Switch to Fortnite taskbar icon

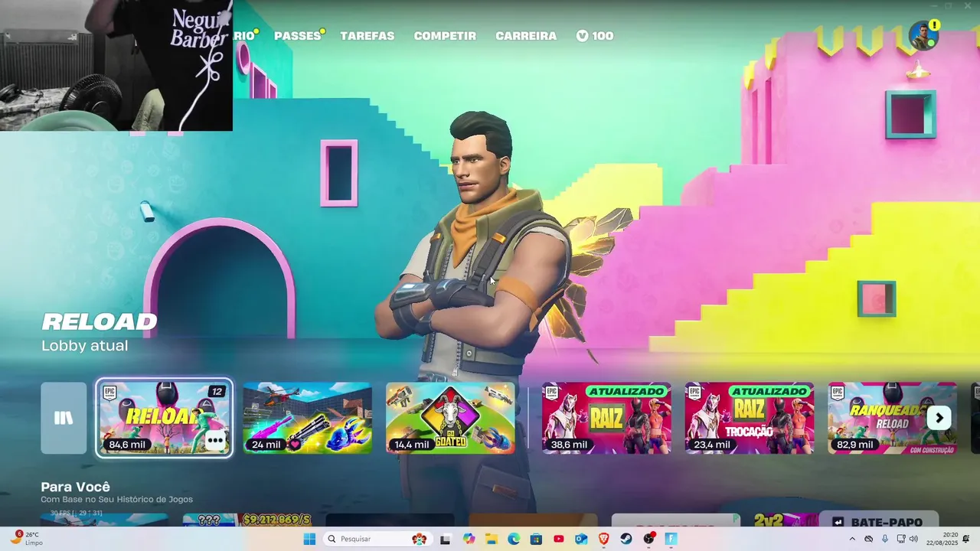(671, 539)
